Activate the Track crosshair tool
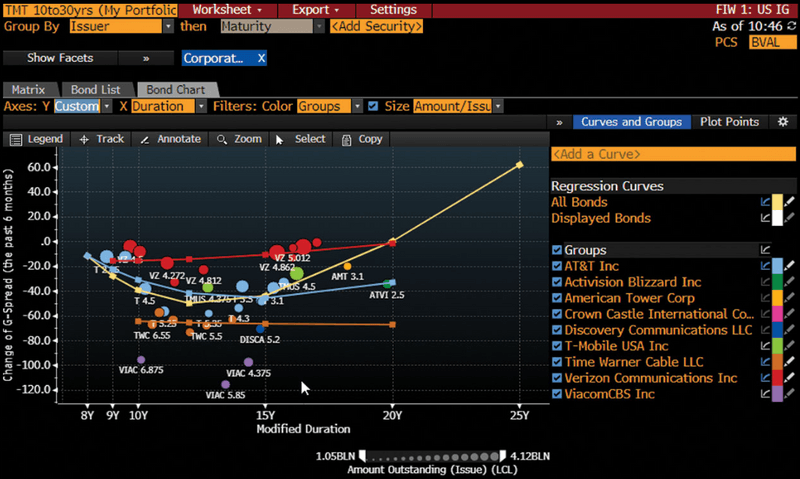The width and height of the screenshot is (800, 479). tap(84, 139)
